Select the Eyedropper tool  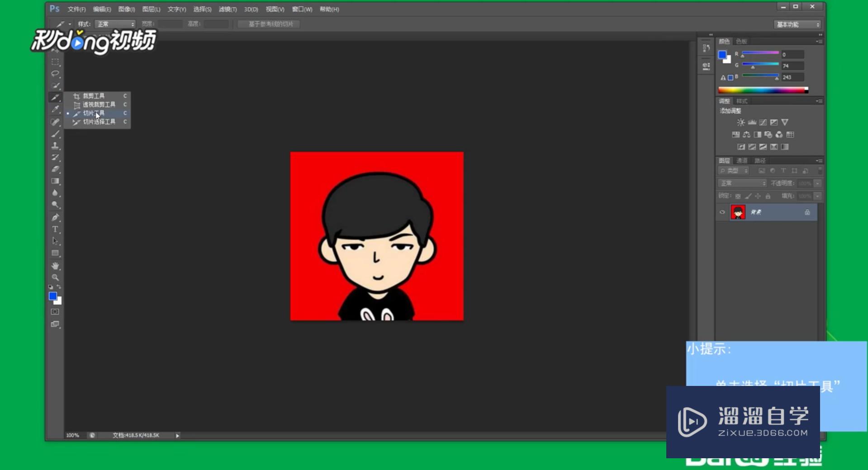click(x=55, y=109)
